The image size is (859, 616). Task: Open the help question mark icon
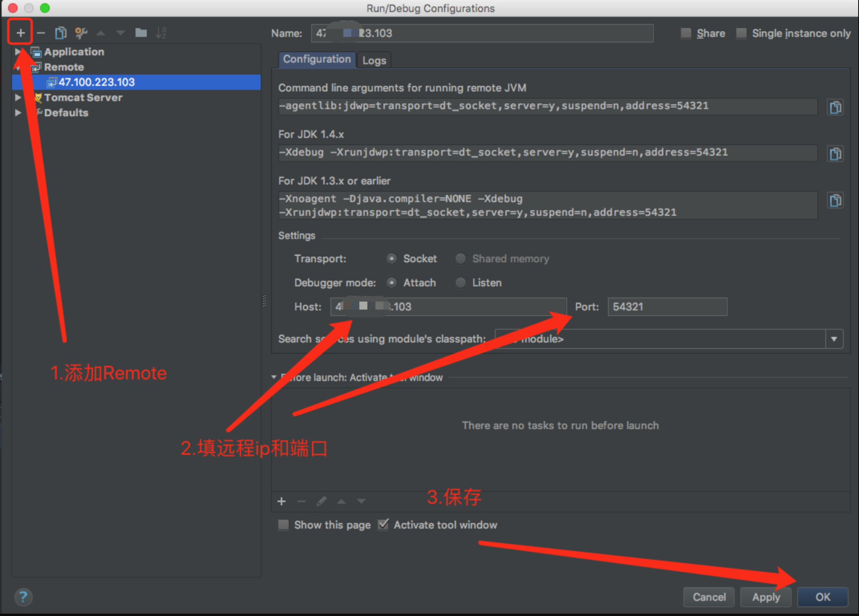coord(24,597)
